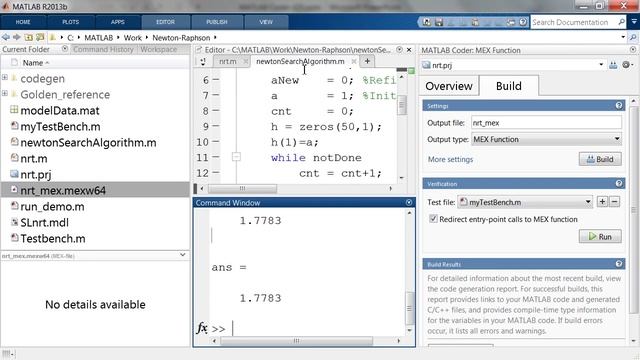This screenshot has height=360, width=640.
Task: Switch to the PUBLISH ribbon tab
Action: 217,22
